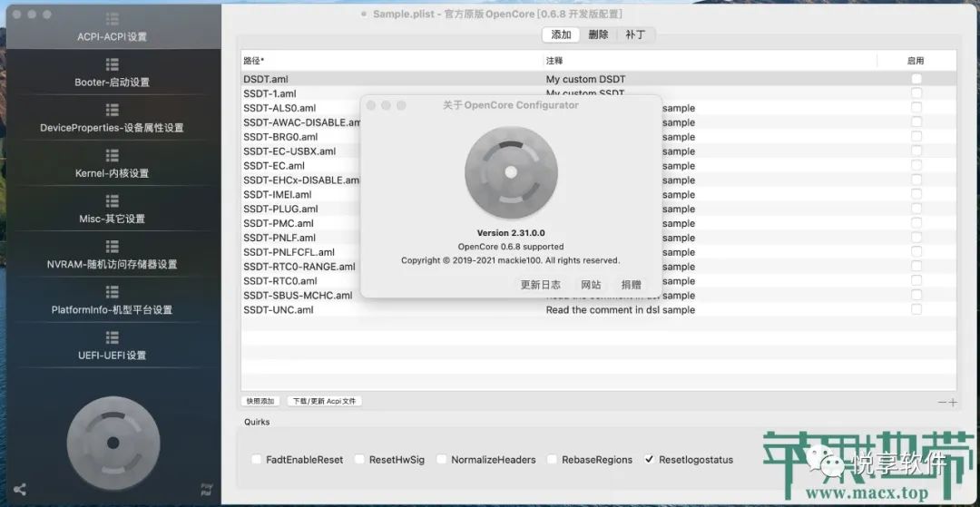This screenshot has width=980, height=507.
Task: Toggle 启用 checkbox for SSDT-BRG0.aml row
Action: click(916, 137)
